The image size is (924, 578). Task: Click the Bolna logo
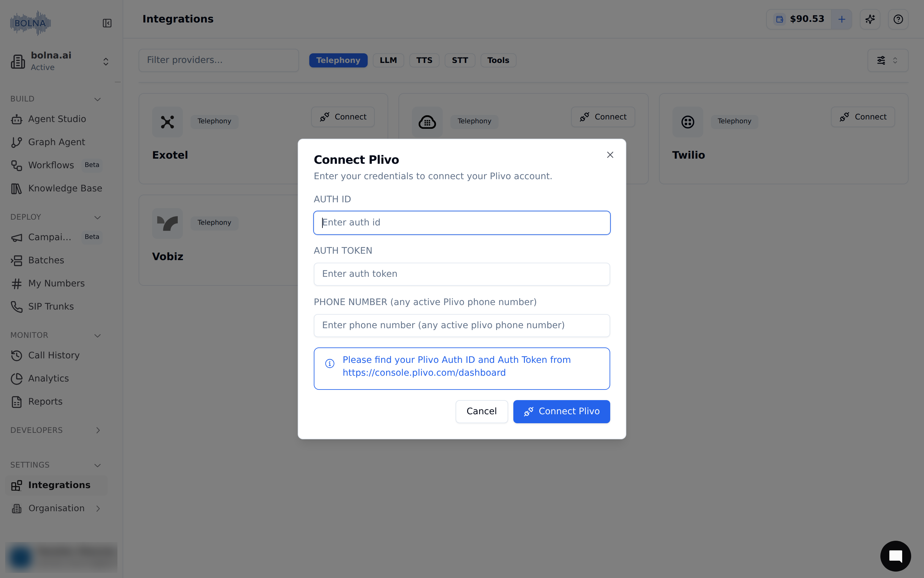[x=30, y=23]
